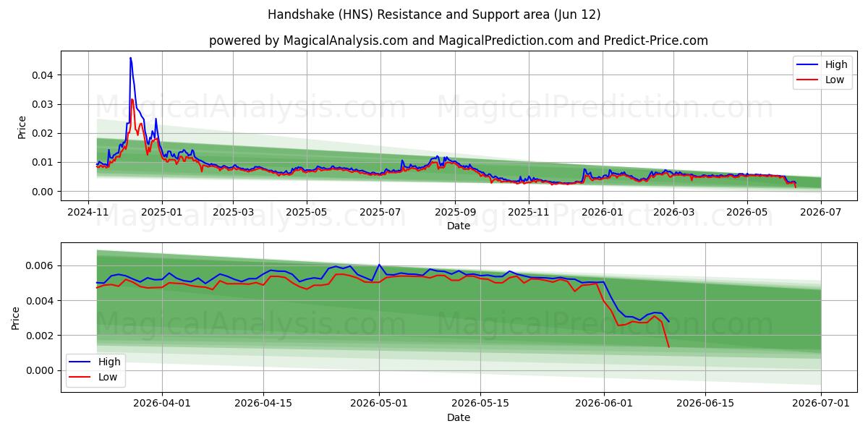868x434 pixels.
Task: Click the bottom chart 'Date' axis label
Action: pyautogui.click(x=459, y=417)
